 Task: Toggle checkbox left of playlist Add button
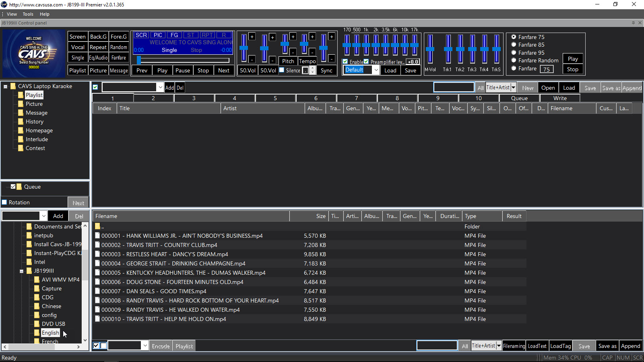pos(95,87)
